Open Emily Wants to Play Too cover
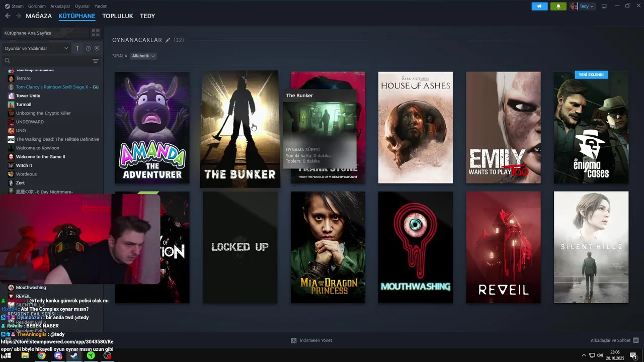This screenshot has height=362, width=644. (503, 127)
